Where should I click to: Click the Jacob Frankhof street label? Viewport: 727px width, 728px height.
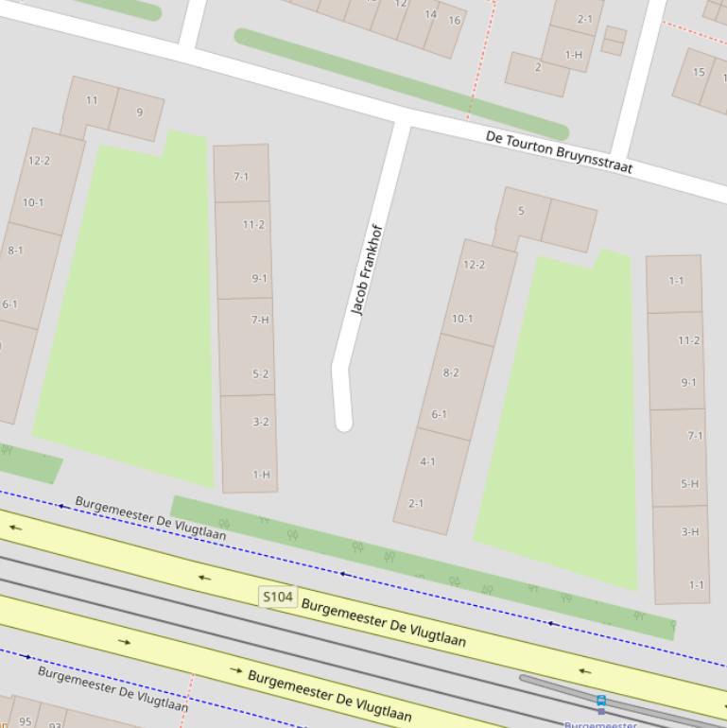(x=366, y=269)
